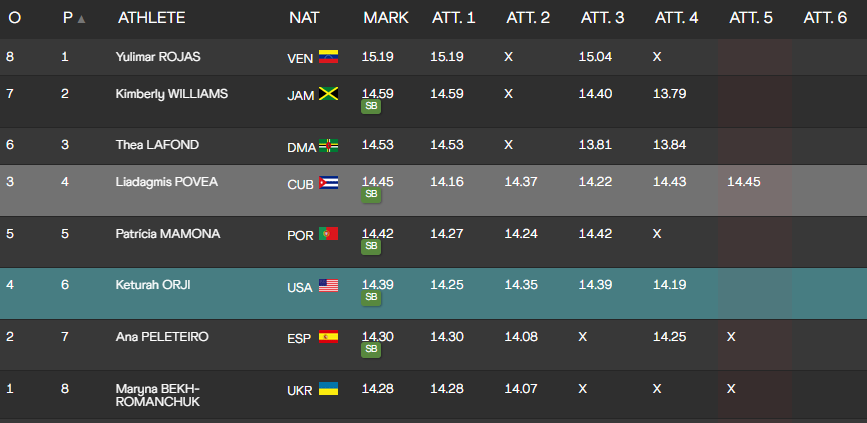Select Povea's 14.45 fifth attempt cell
867x423 pixels.
pos(744,181)
